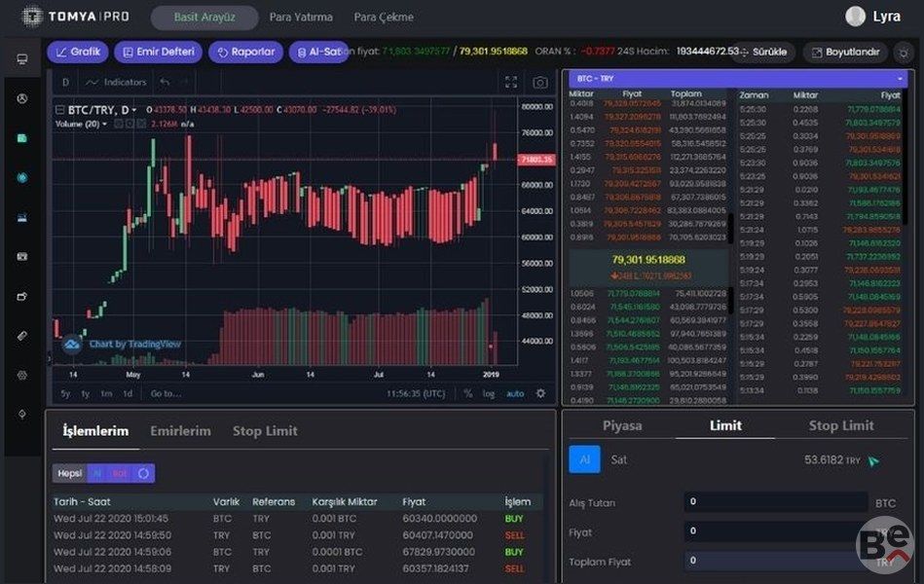Screen dimensions: 924x584
Task: Open the user profile icon in the left sidebar
Action: pyautogui.click(x=21, y=98)
